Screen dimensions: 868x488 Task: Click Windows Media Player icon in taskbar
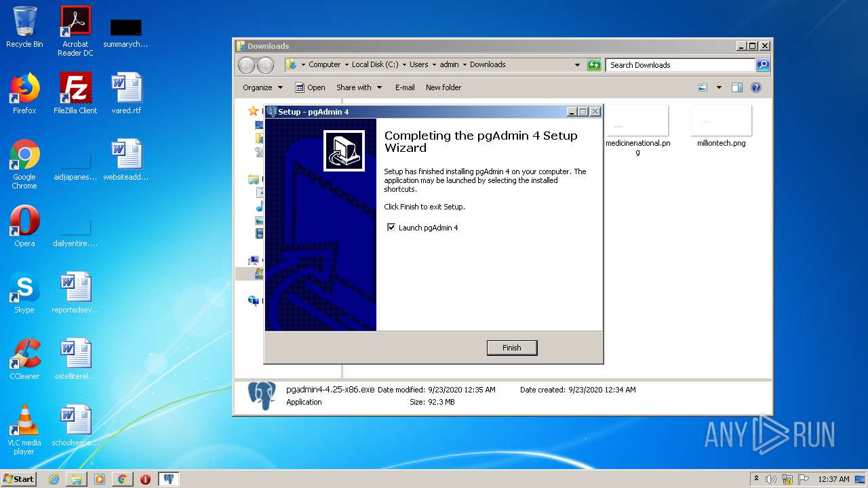click(100, 479)
